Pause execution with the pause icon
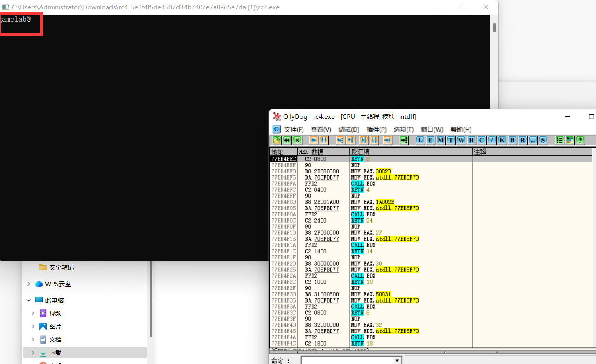Viewport: 596px width, 364px height. point(324,140)
